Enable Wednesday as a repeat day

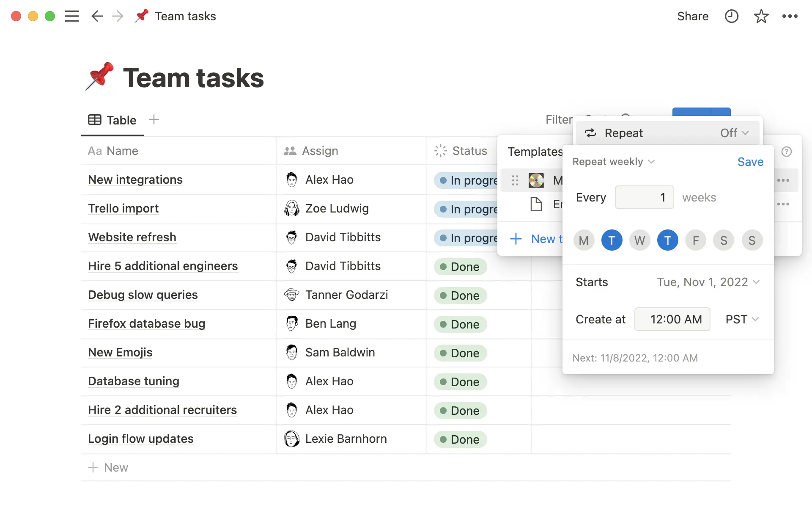pyautogui.click(x=639, y=240)
